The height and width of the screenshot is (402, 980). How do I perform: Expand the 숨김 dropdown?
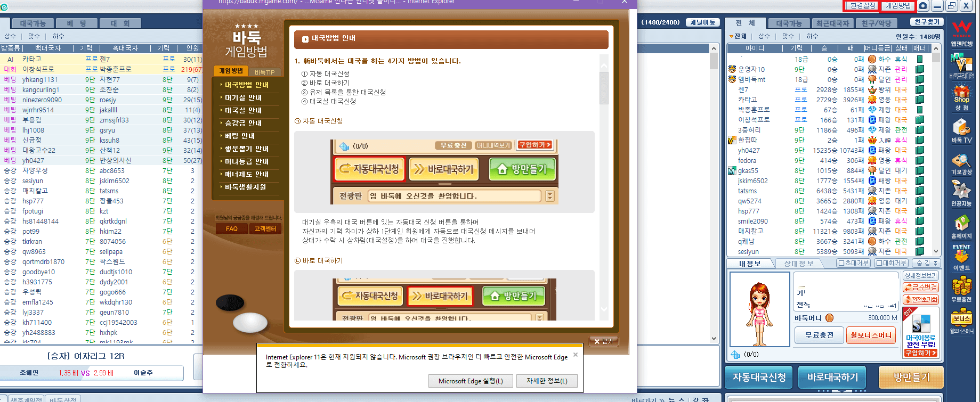926,263
